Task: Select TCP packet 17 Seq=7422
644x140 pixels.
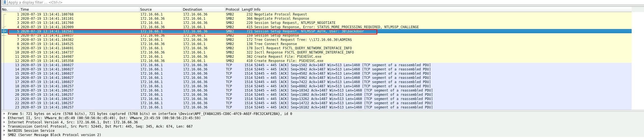Action: 317,82
